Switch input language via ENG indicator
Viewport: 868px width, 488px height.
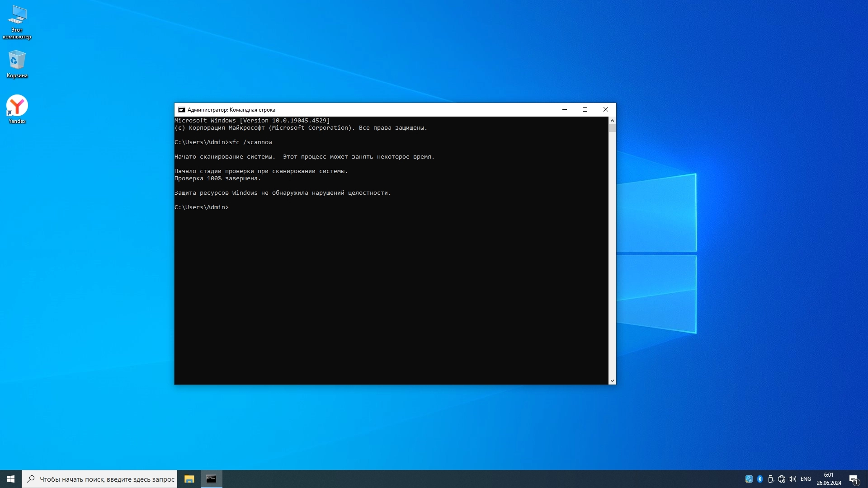coord(806,479)
